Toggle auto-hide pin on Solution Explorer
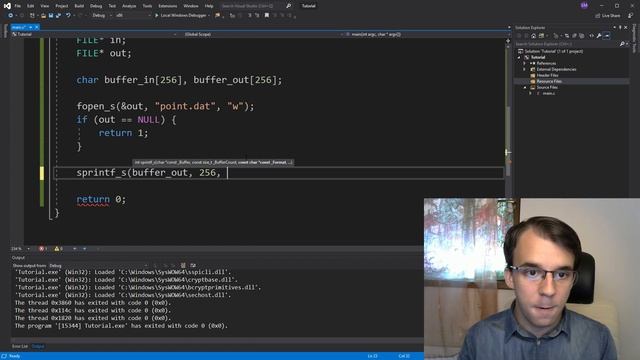This screenshot has width=640, height=360. 620,27
